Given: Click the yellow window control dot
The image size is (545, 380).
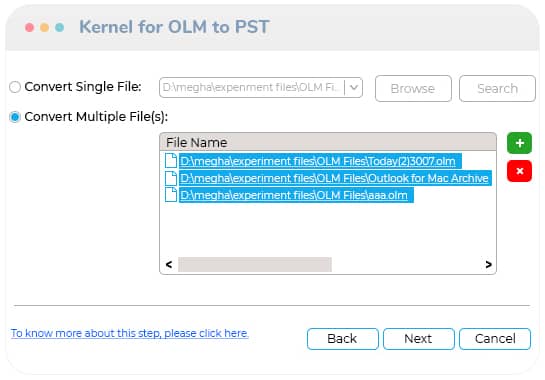Looking at the screenshot, I should [44, 27].
